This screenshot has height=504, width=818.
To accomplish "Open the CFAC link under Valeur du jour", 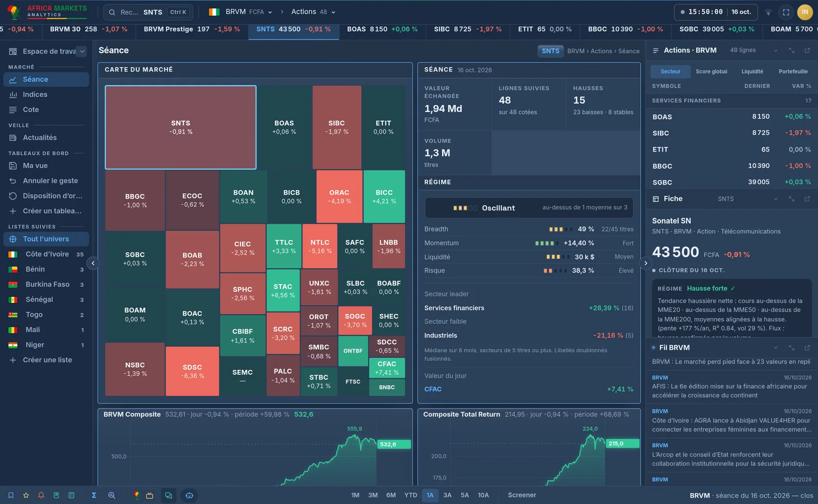I will point(433,389).
